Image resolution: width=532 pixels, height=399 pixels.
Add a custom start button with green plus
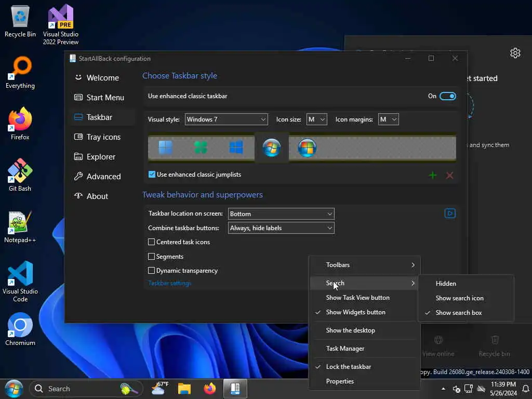(433, 176)
